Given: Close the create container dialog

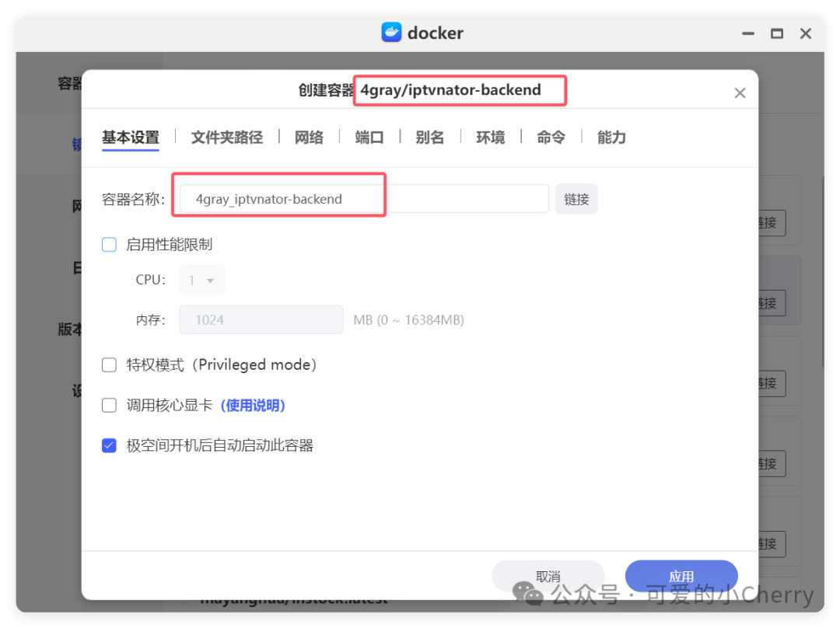Looking at the screenshot, I should (x=740, y=93).
